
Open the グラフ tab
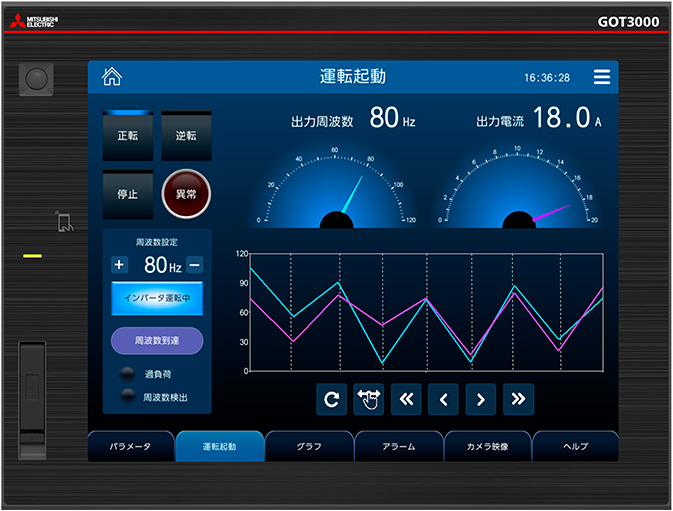pyautogui.click(x=309, y=447)
